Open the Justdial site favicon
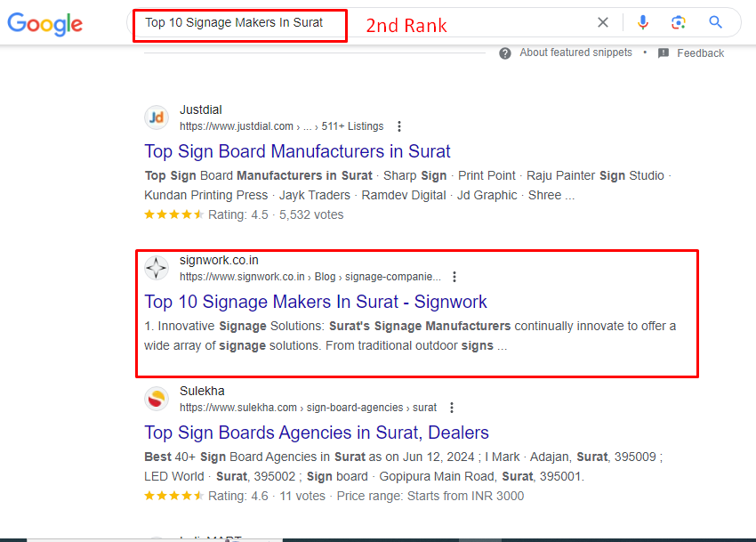The height and width of the screenshot is (542, 756). pyautogui.click(x=157, y=117)
